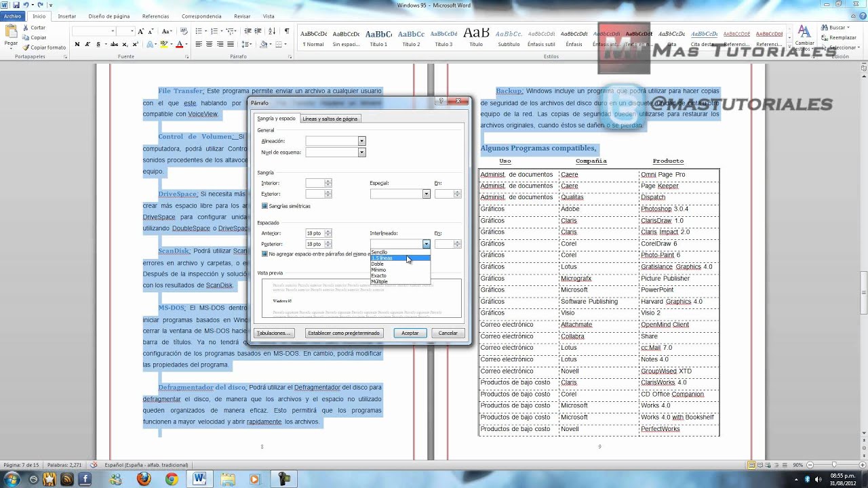This screenshot has width=868, height=488.
Task: Apply the Título 1 style
Action: 378,38
